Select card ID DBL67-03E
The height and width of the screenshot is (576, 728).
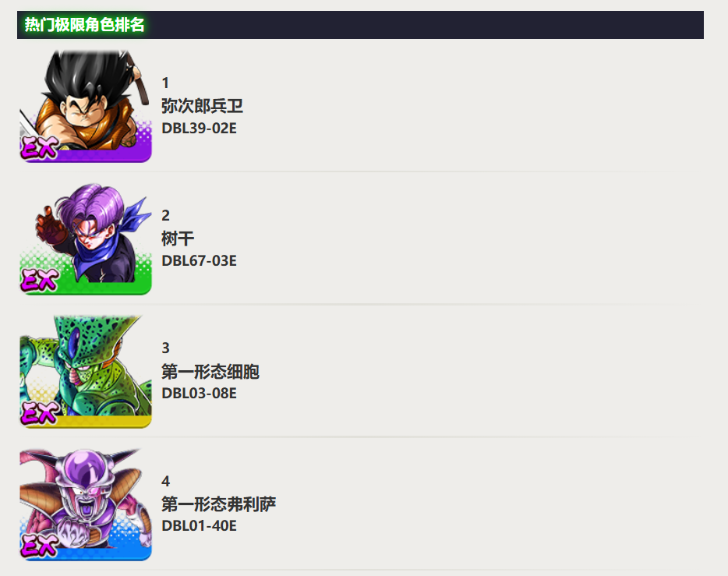(199, 261)
